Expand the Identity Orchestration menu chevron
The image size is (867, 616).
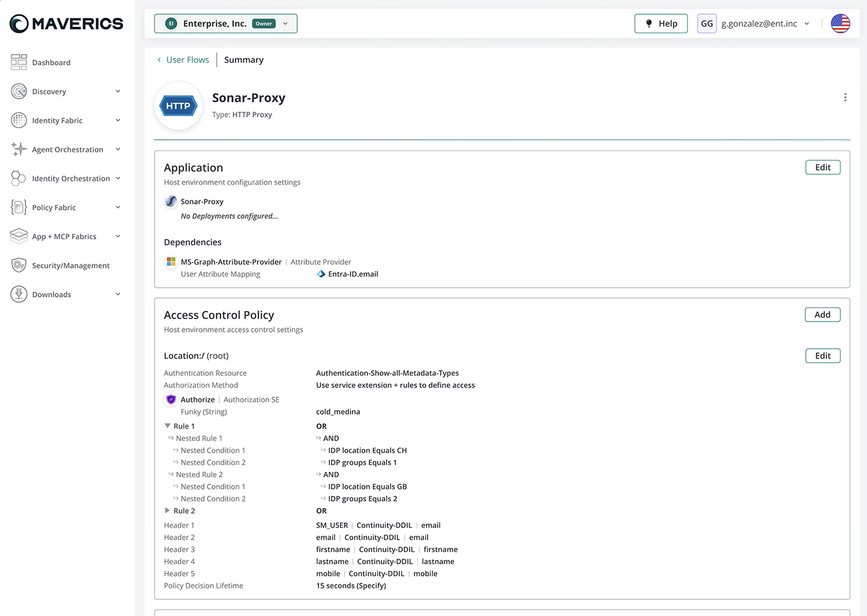point(118,178)
